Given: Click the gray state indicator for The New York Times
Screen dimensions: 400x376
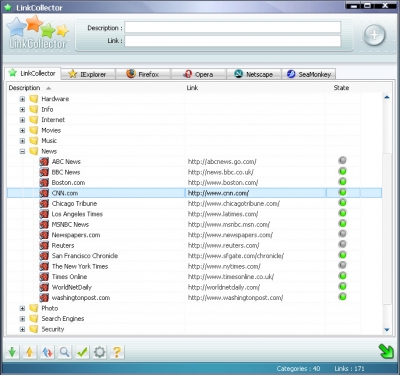Looking at the screenshot, I should pos(342,265).
